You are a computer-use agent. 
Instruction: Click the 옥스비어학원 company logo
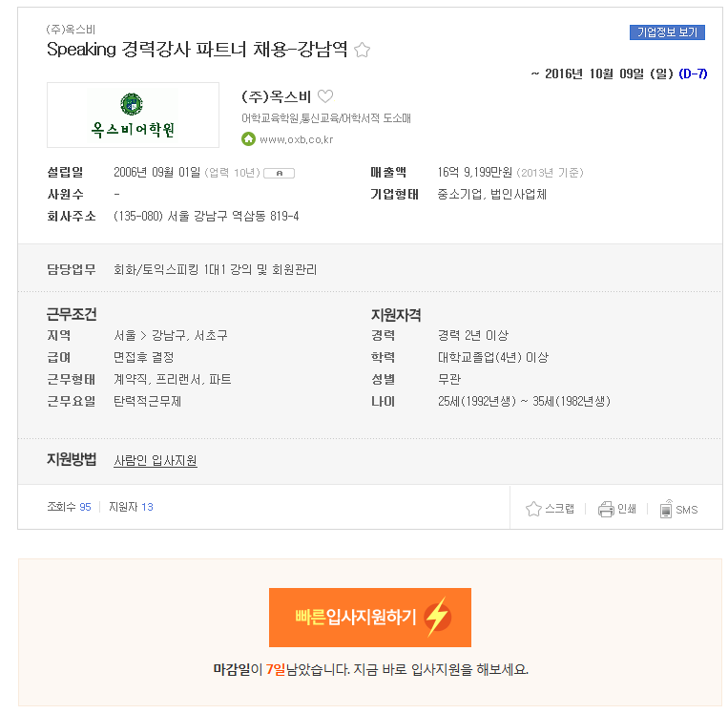[x=133, y=115]
